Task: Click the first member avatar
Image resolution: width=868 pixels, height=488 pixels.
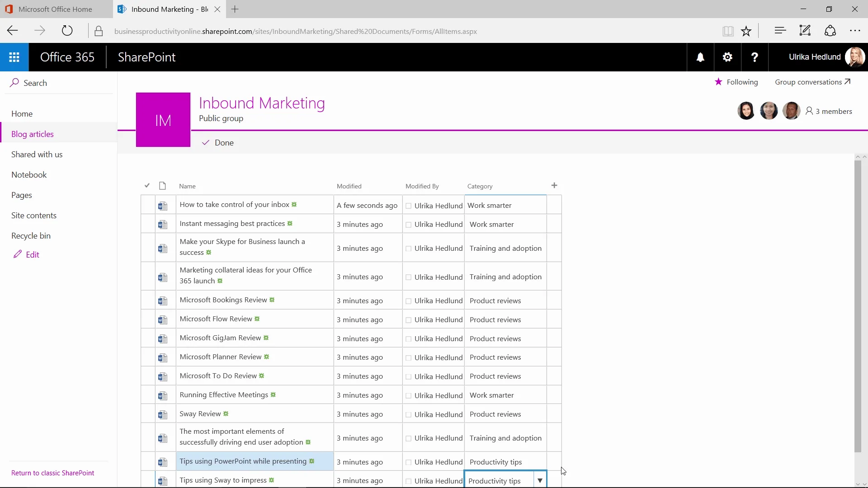Action: click(x=746, y=111)
